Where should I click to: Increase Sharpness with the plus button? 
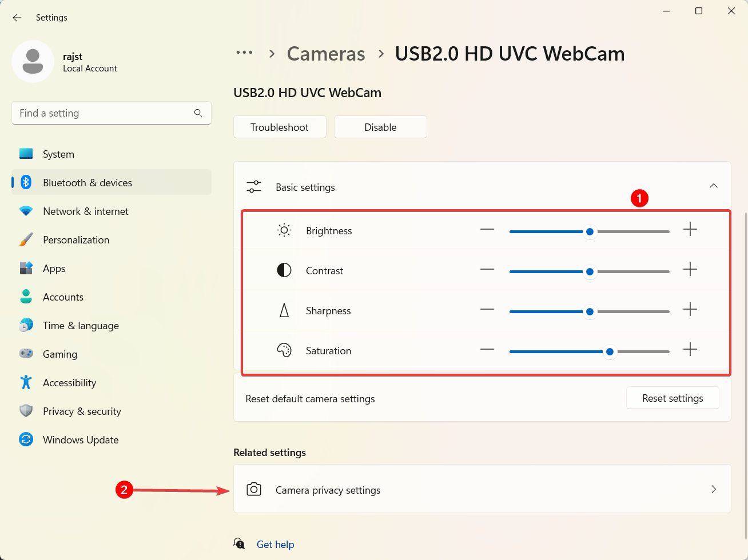[x=690, y=310]
